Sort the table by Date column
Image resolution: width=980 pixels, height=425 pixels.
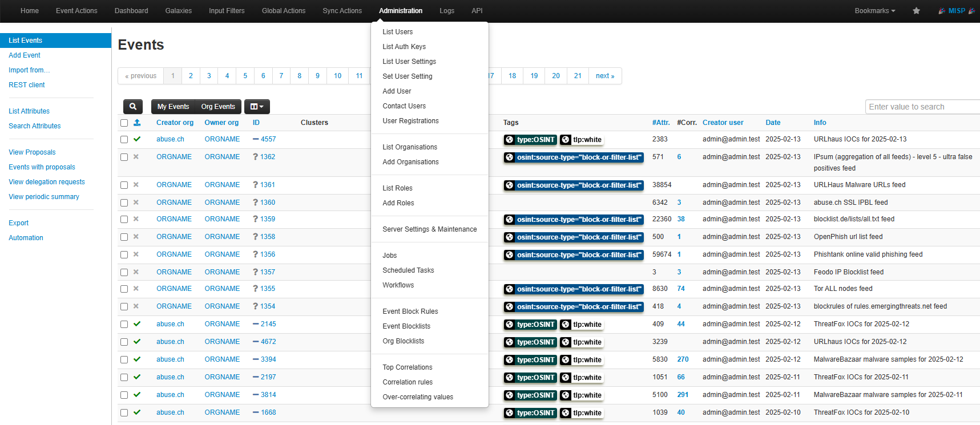point(773,123)
